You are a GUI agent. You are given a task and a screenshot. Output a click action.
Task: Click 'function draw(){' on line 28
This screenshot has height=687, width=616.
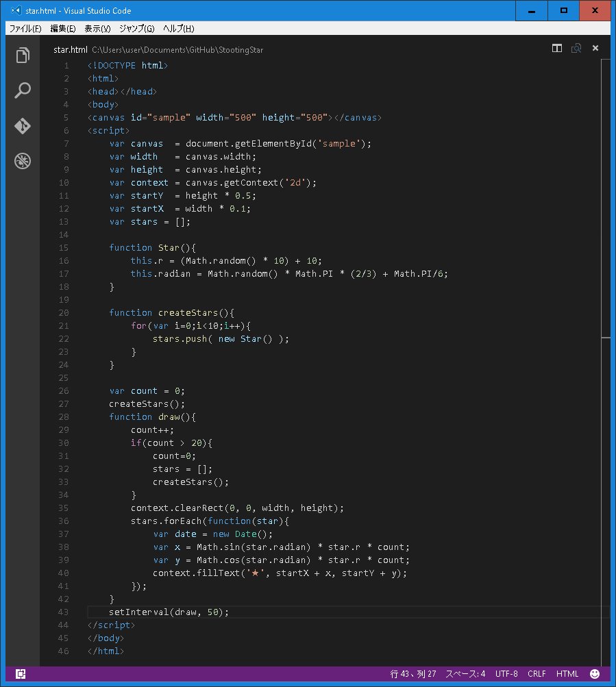point(152,416)
